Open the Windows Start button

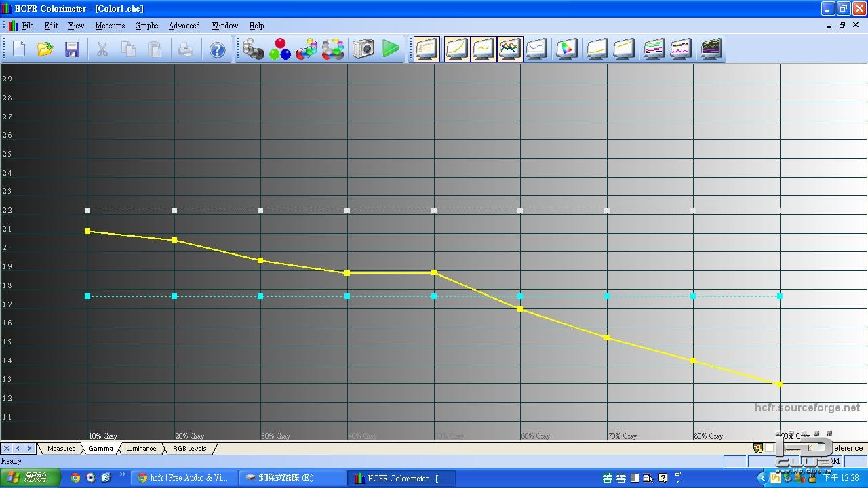click(x=30, y=478)
